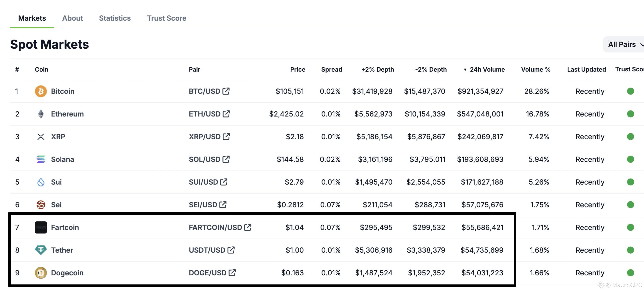Viewport: 644px width, 291px height.
Task: Open external link icon next to DOGE/USD
Action: point(232,273)
